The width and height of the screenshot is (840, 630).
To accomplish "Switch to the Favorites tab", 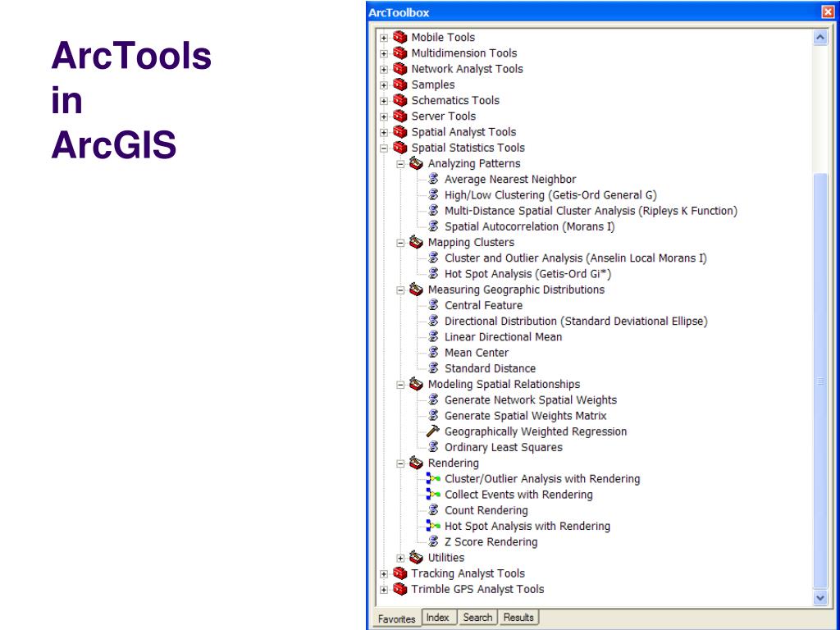I will pos(396,619).
